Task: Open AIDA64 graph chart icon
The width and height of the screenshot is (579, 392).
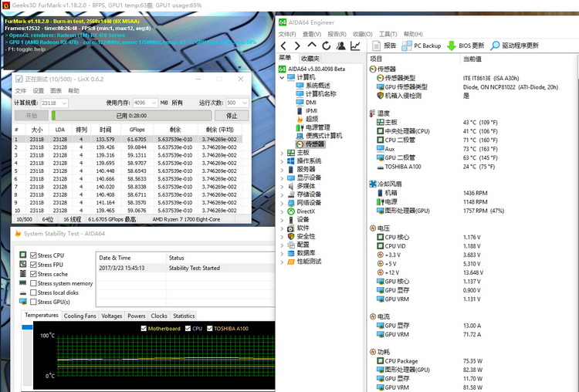Action: (x=355, y=46)
